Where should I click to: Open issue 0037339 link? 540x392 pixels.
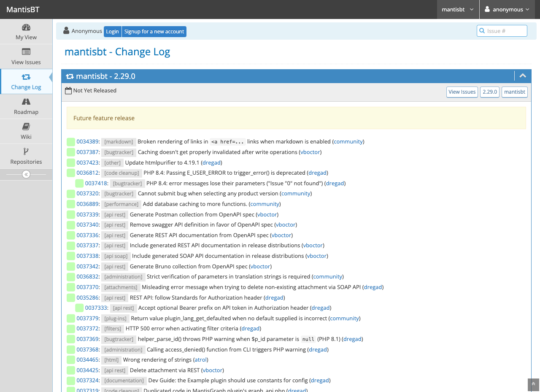pos(88,214)
